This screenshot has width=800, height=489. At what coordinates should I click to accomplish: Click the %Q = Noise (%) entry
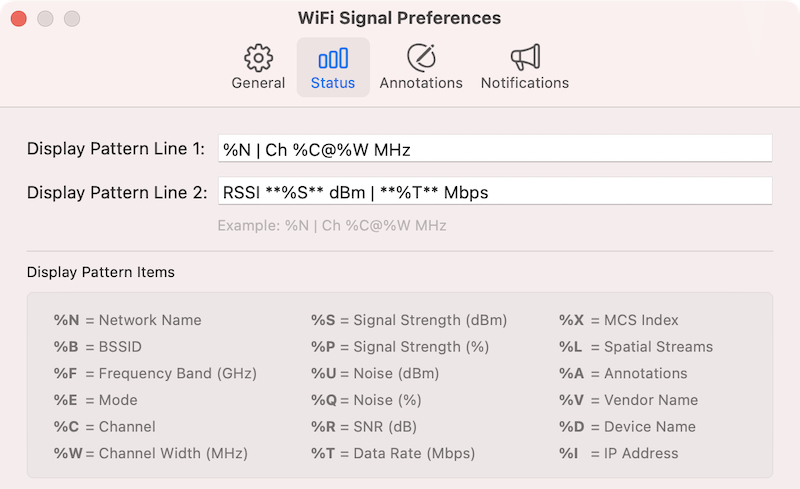[366, 400]
